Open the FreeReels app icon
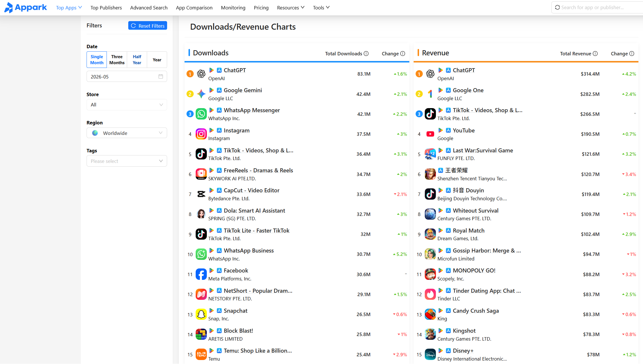 pyautogui.click(x=201, y=174)
